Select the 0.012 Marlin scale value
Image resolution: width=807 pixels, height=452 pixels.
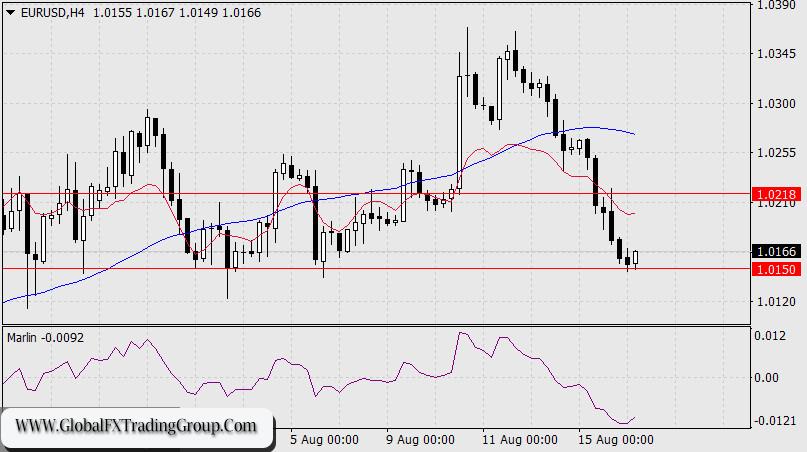pos(770,336)
